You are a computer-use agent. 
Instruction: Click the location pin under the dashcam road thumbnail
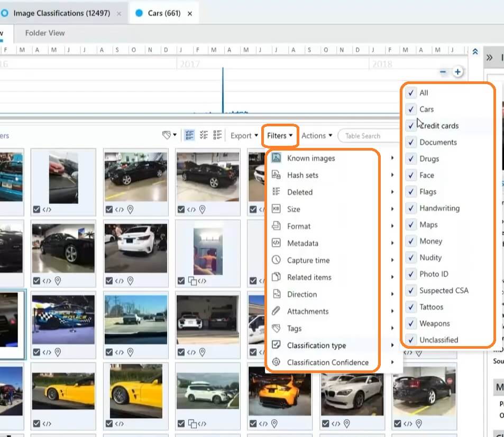(130, 352)
